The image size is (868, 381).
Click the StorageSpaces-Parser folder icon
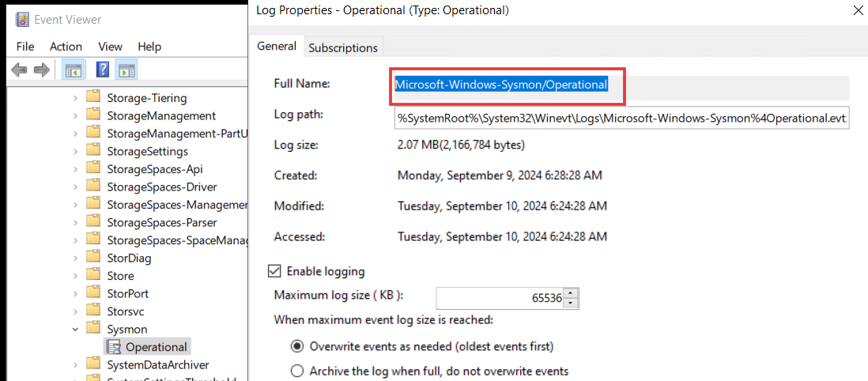[x=93, y=222]
